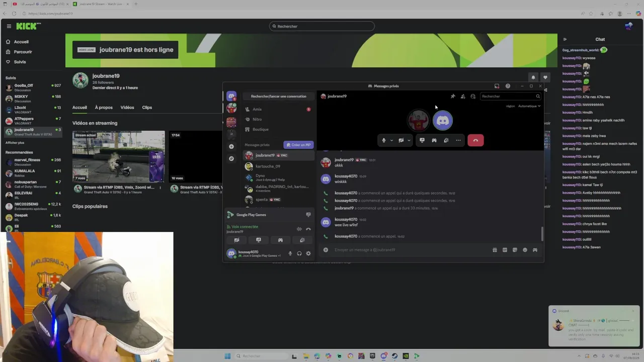This screenshot has height=362, width=644.
Task: Open the sticker picker in message box
Action: tap(515, 250)
